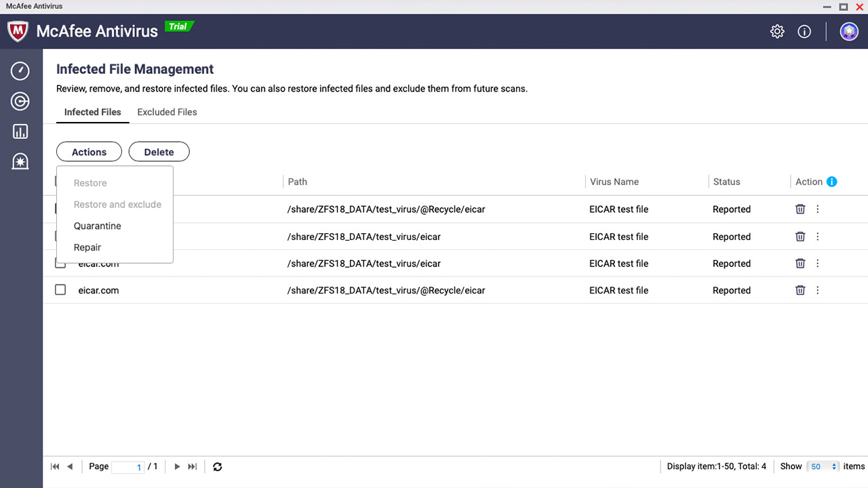The height and width of the screenshot is (488, 868).
Task: Open the Show 50 items dropdown
Action: coord(824,466)
